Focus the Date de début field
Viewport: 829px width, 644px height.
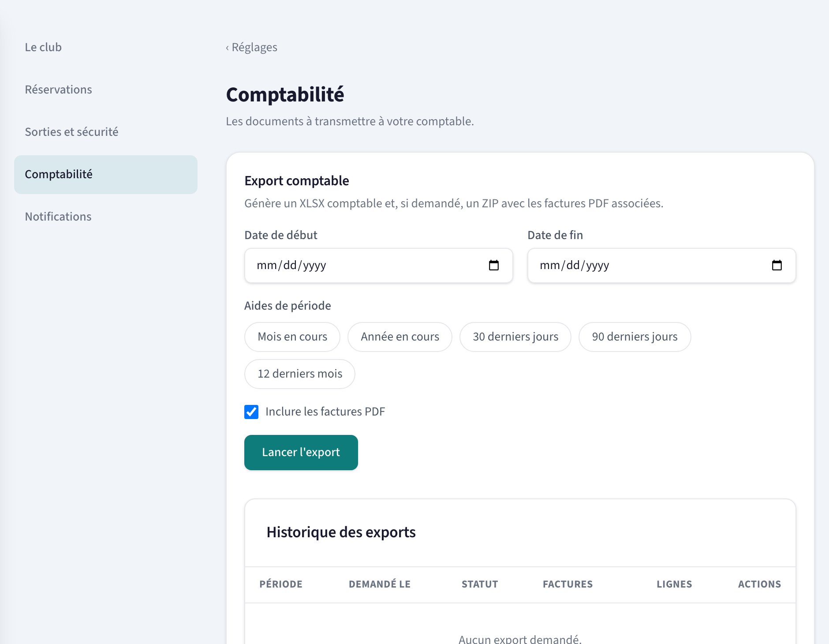coord(379,266)
